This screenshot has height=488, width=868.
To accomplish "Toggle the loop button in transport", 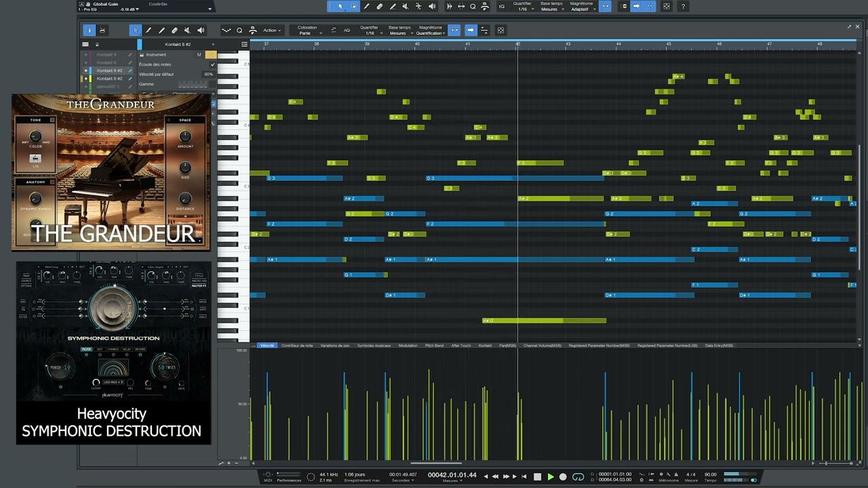I will [x=578, y=476].
